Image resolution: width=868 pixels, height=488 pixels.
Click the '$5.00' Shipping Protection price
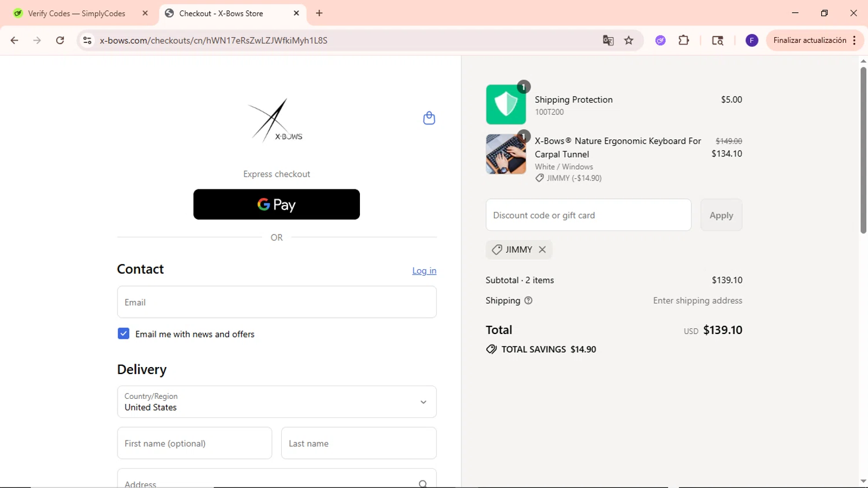pyautogui.click(x=731, y=100)
